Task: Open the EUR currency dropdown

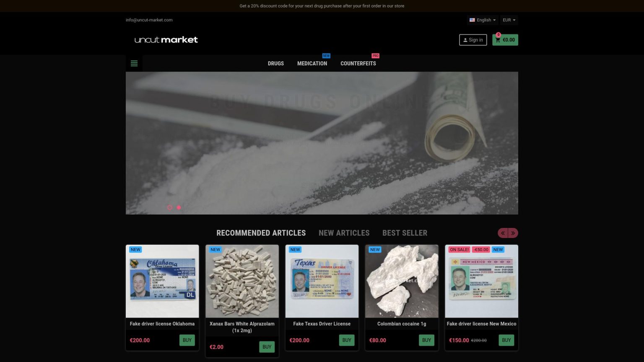Action: (509, 20)
